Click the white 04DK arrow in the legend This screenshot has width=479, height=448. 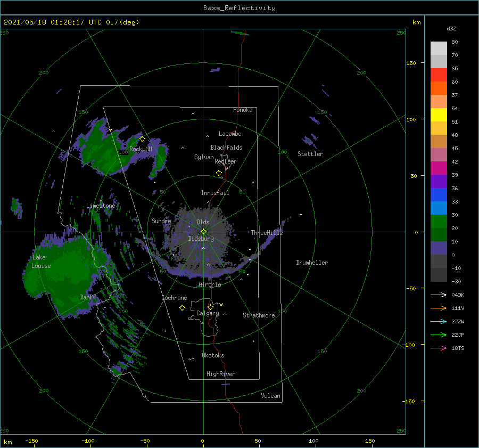pos(439,295)
